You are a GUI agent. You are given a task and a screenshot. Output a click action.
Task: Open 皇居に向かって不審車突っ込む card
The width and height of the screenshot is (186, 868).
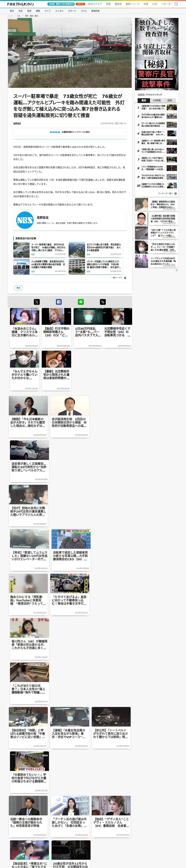(70, 594)
